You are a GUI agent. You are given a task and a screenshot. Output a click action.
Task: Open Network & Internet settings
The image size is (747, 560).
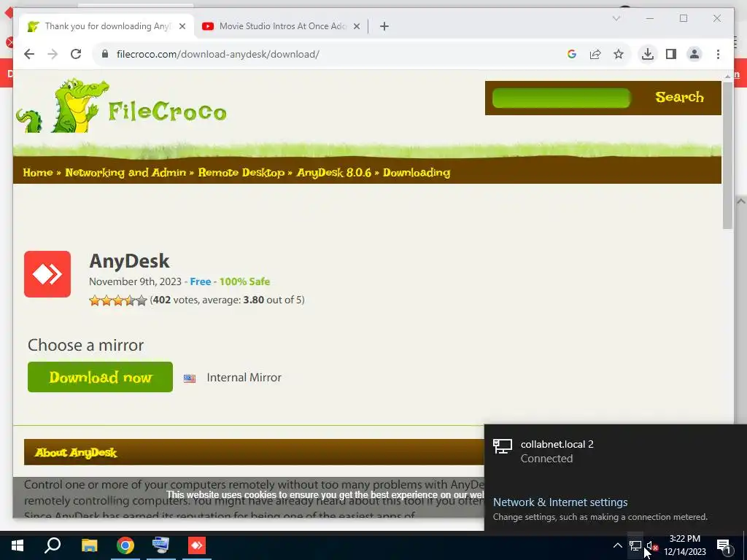[x=560, y=502]
